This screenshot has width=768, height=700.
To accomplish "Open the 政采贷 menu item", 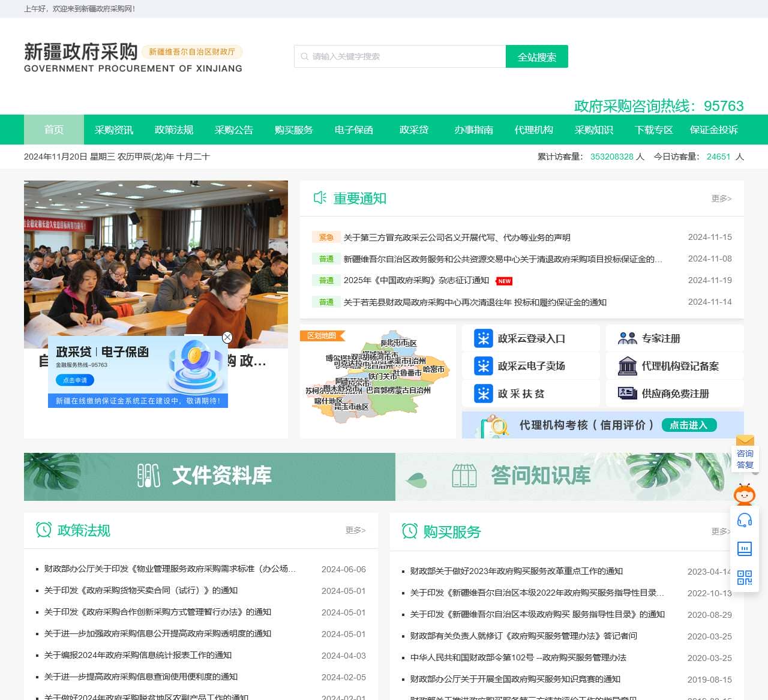I will [x=414, y=130].
